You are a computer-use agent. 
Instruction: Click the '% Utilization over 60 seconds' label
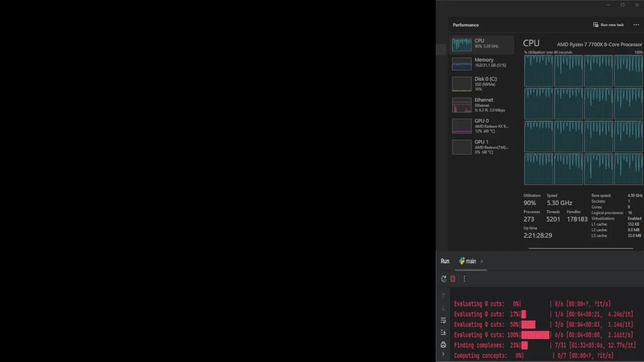pyautogui.click(x=548, y=52)
